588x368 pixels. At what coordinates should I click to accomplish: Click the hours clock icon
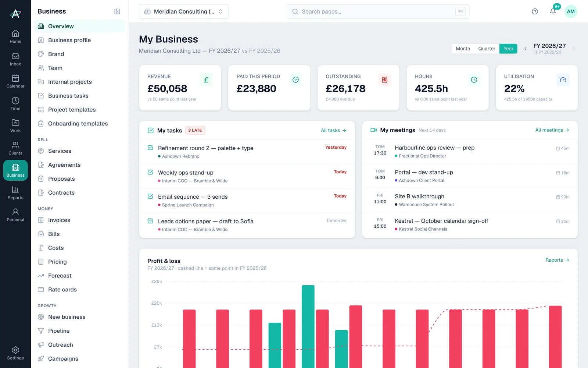474,80
